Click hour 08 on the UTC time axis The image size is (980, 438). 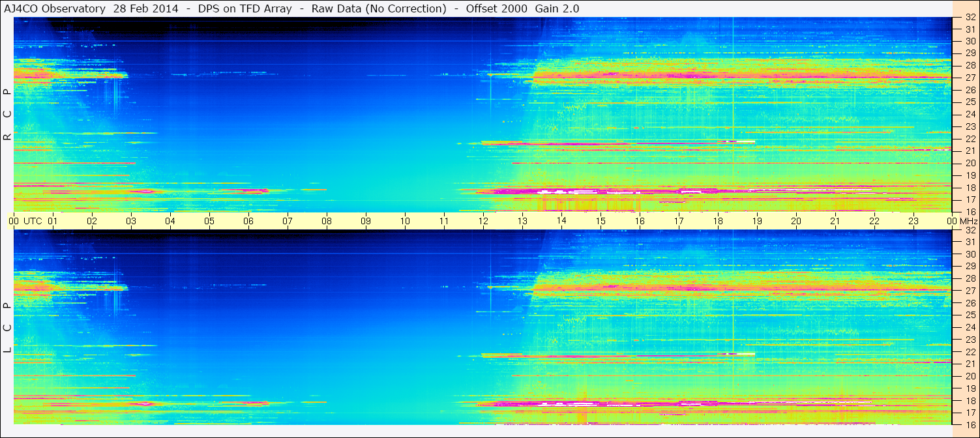point(327,221)
